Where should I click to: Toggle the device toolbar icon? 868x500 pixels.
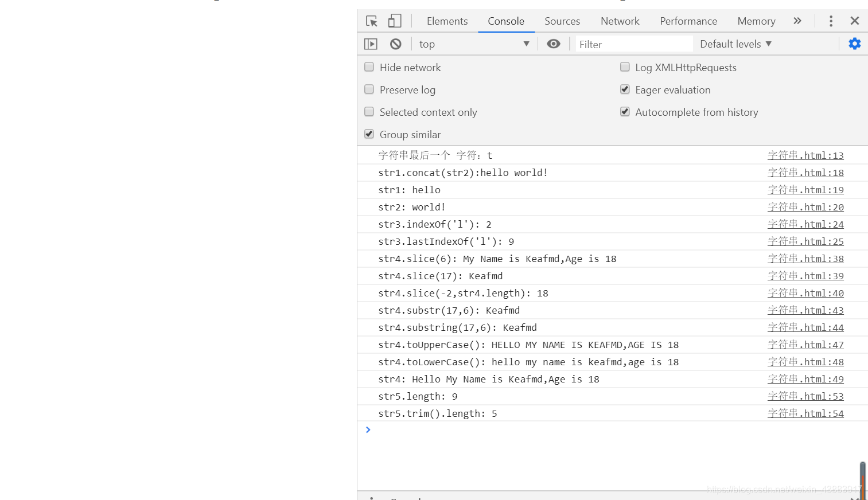pyautogui.click(x=395, y=21)
